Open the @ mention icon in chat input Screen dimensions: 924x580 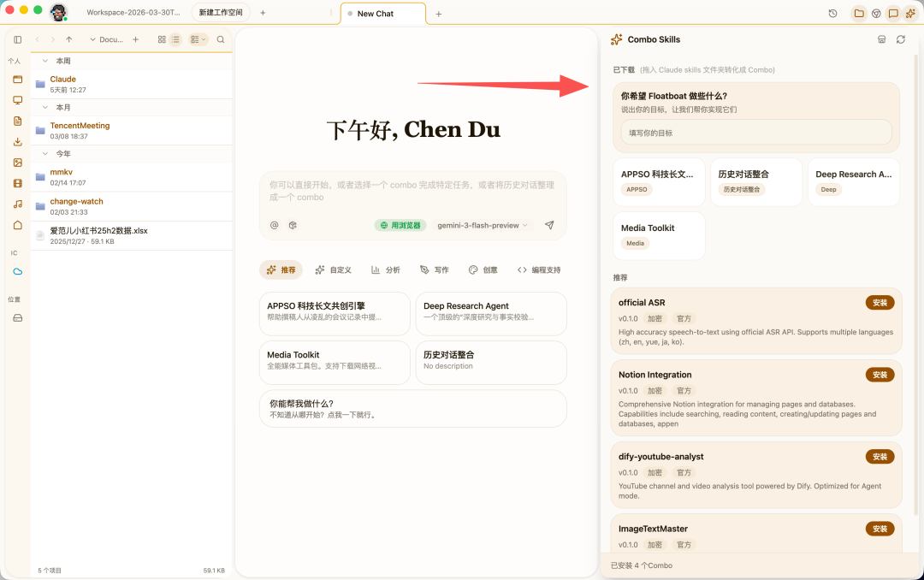tap(274, 225)
